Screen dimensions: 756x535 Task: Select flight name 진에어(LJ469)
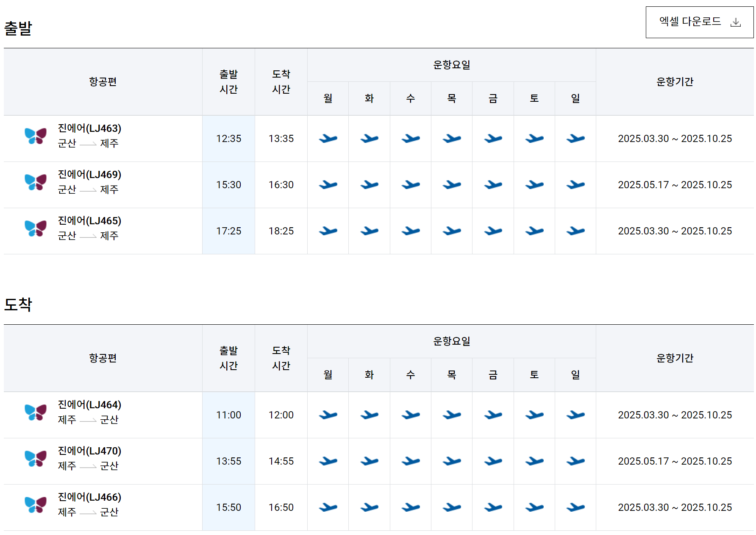pyautogui.click(x=89, y=174)
